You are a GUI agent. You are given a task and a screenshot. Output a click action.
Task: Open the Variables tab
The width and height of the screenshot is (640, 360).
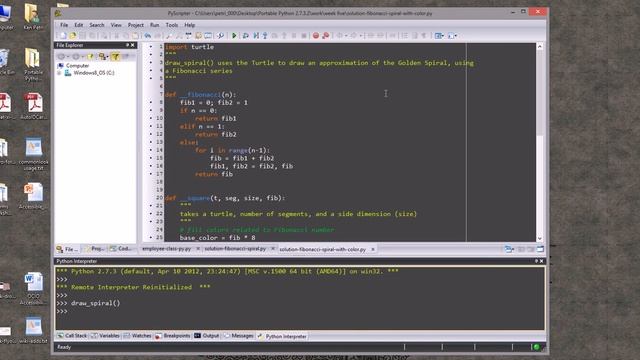105,336
